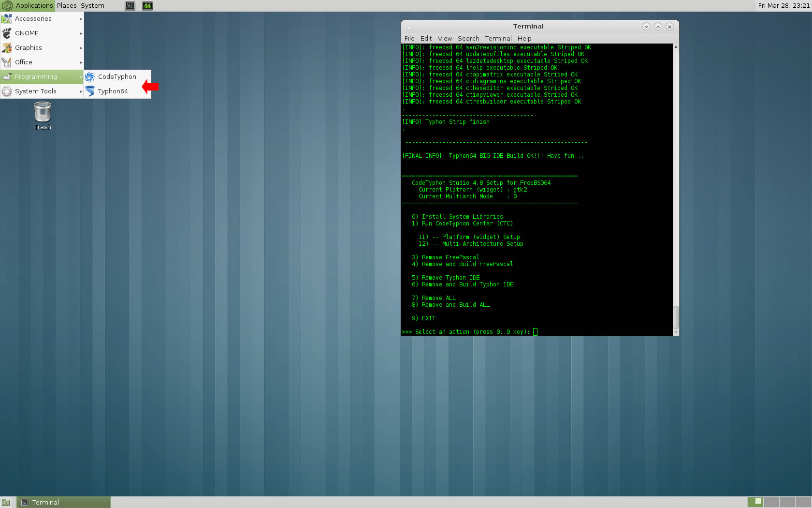The height and width of the screenshot is (508, 812).
Task: Click the Terminal title bar text
Action: pos(528,26)
